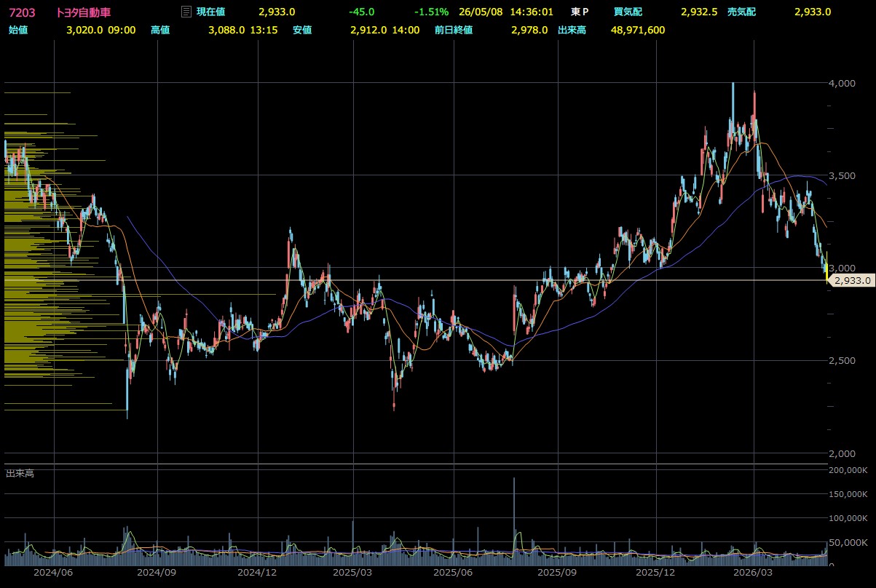Open the document icon beside 現在値
The image size is (876, 588).
click(x=186, y=12)
